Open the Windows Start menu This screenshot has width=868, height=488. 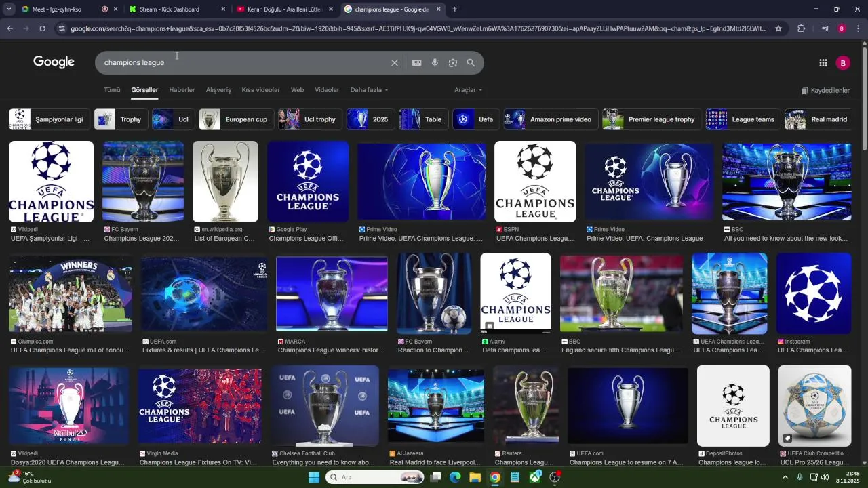[314, 477]
